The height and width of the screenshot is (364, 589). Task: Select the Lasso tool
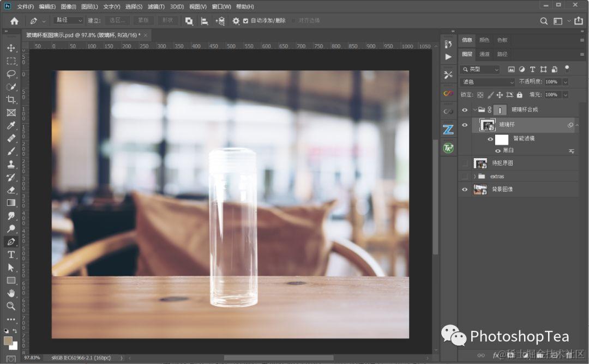(11, 74)
